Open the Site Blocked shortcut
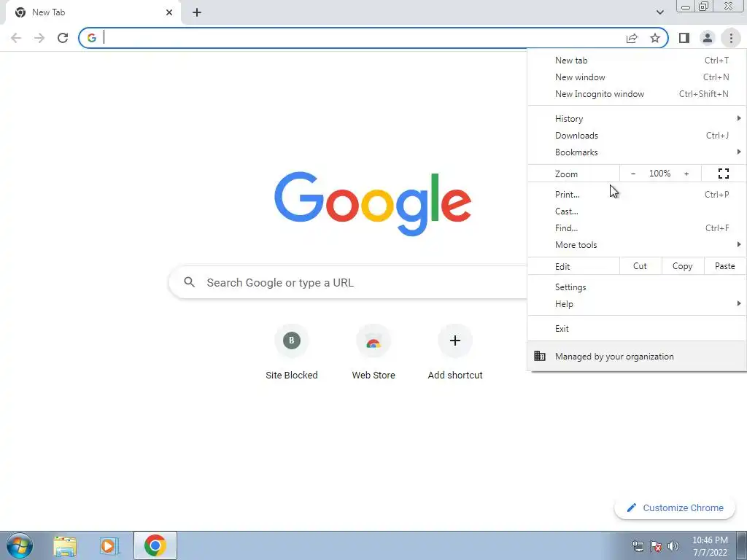 click(292, 354)
